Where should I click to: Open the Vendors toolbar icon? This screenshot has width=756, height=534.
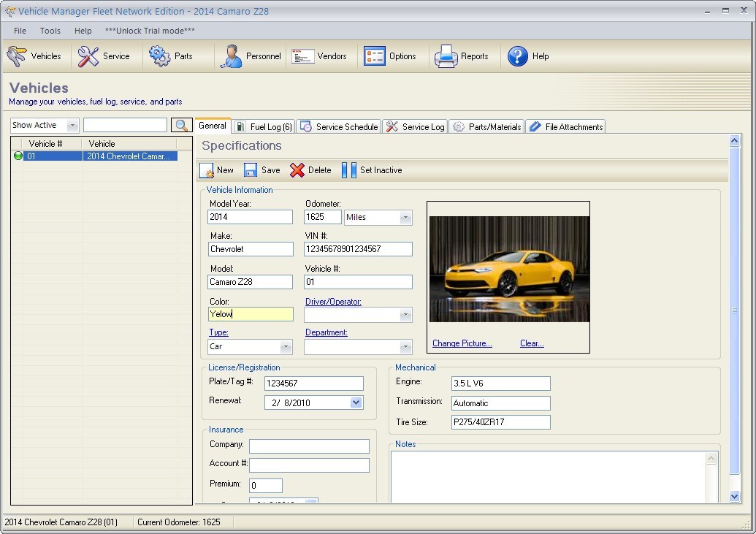[302, 56]
